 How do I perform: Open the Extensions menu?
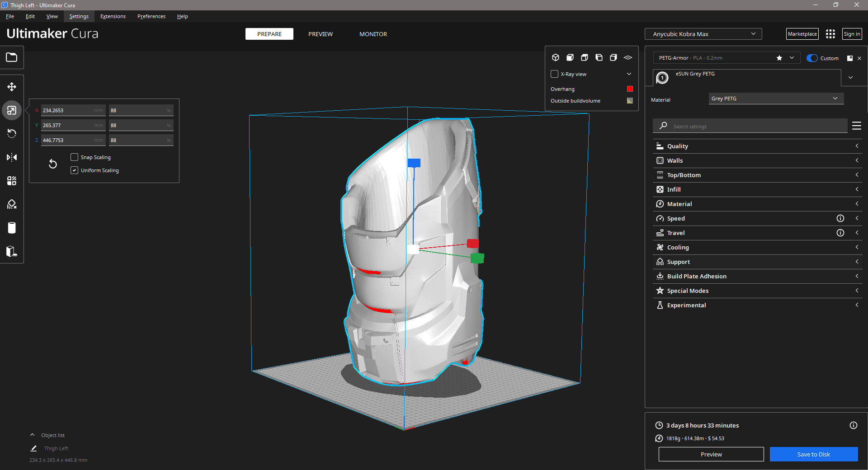coord(113,16)
